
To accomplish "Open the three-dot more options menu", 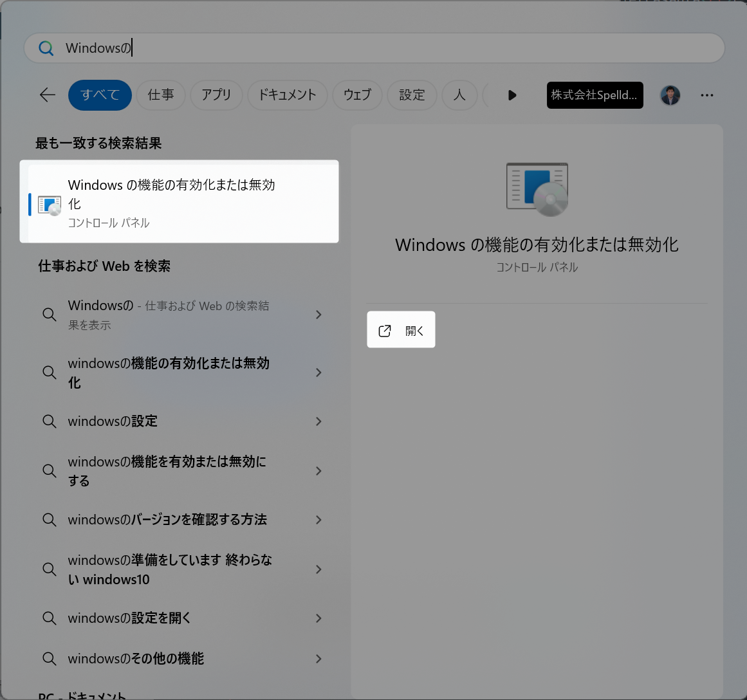I will [707, 95].
